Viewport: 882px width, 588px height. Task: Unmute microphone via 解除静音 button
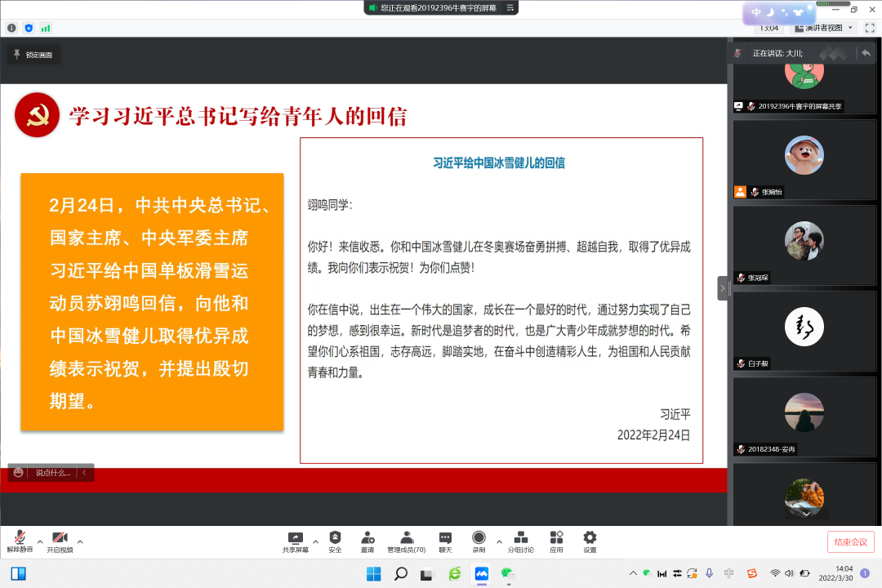coord(20,541)
